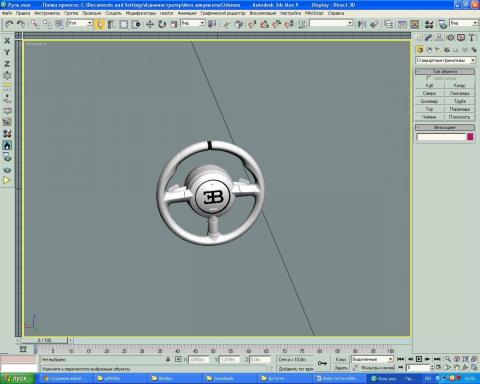This screenshot has width=480, height=384.
Task: Click the Сфера primitive button
Action: pyautogui.click(x=429, y=93)
